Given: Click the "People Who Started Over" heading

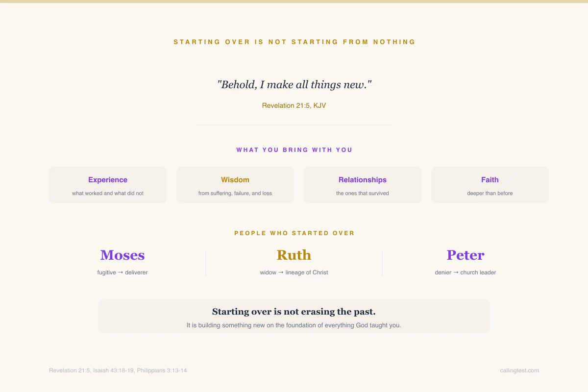Looking at the screenshot, I should click(x=294, y=233).
